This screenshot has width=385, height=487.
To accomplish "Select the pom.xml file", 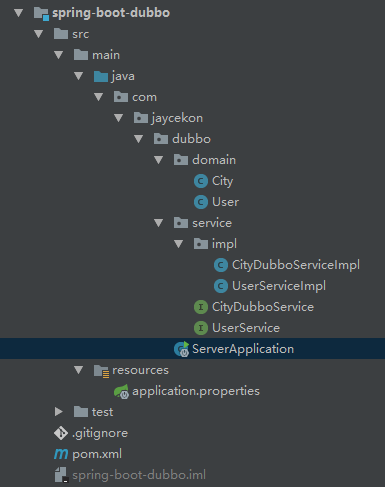I will [x=97, y=454].
